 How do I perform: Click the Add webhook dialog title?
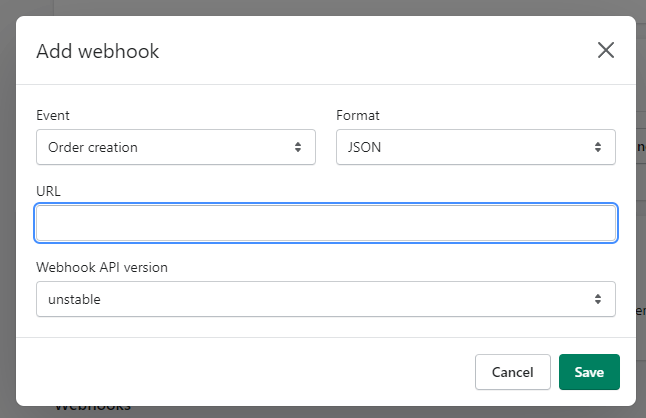click(x=98, y=51)
